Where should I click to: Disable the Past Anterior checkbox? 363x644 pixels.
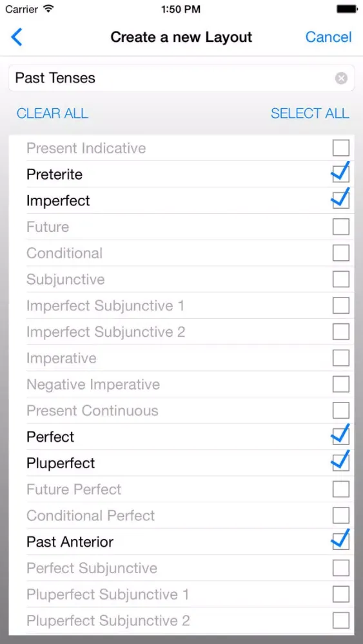(341, 541)
